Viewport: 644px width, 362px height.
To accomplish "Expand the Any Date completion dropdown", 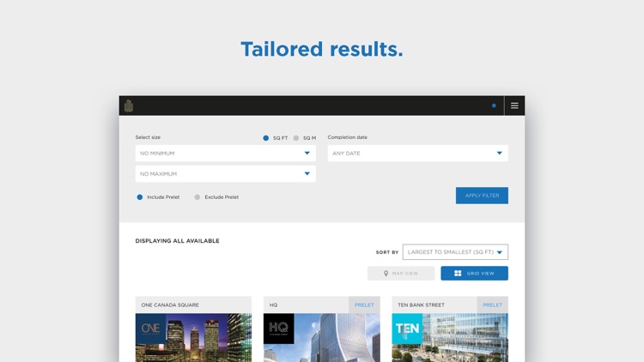I will point(417,153).
